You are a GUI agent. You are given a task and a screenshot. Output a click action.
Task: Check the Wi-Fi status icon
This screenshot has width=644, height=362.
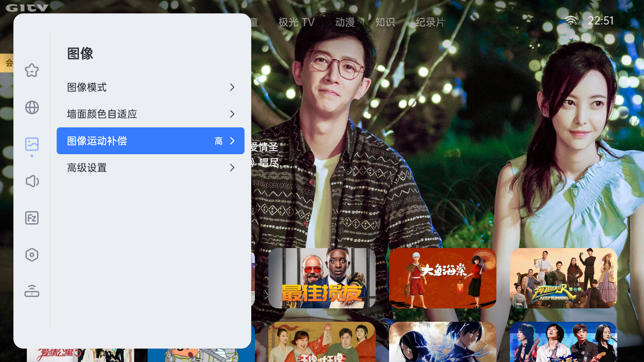click(x=571, y=20)
